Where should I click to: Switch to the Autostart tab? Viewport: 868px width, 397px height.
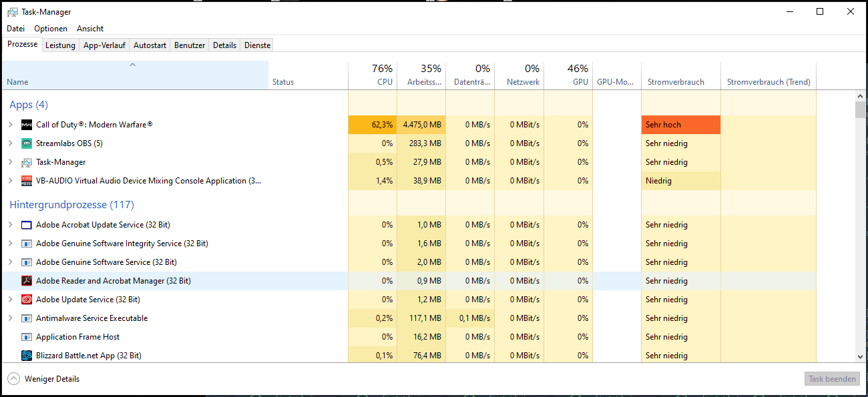pyautogui.click(x=150, y=45)
